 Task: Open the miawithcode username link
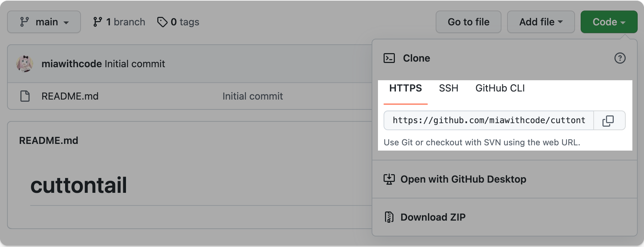(x=71, y=64)
